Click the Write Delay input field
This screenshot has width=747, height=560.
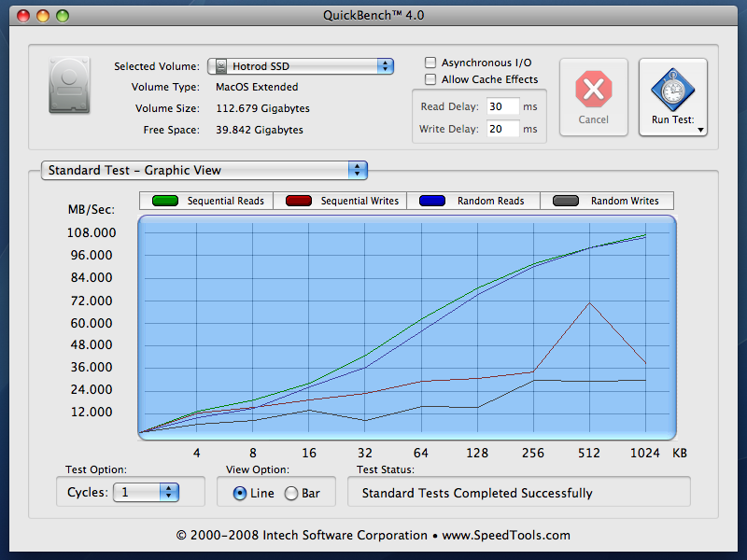tap(502, 129)
